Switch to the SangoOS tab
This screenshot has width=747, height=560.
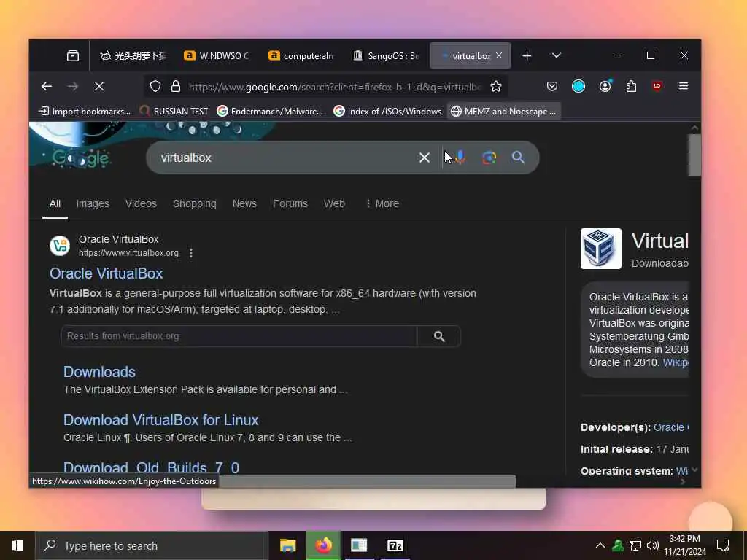pos(386,55)
